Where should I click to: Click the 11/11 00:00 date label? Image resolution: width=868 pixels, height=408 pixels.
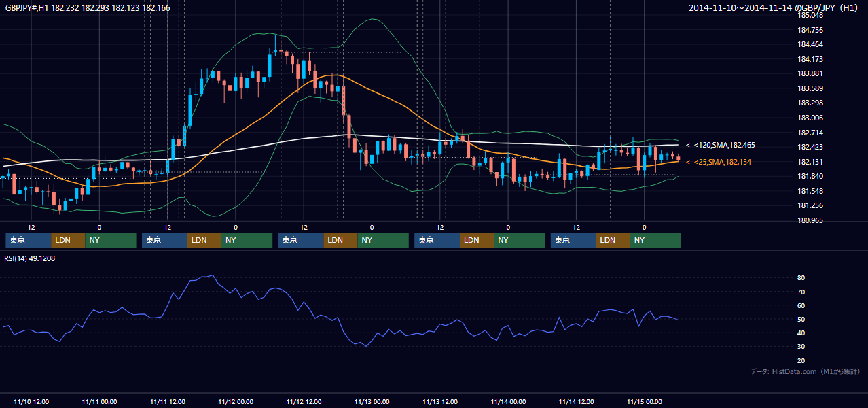point(99,401)
